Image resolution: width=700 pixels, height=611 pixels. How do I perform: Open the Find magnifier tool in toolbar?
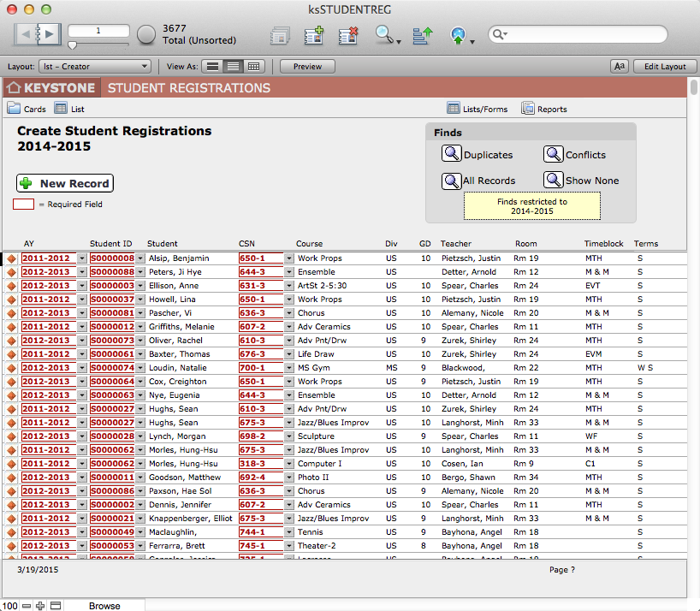[385, 35]
